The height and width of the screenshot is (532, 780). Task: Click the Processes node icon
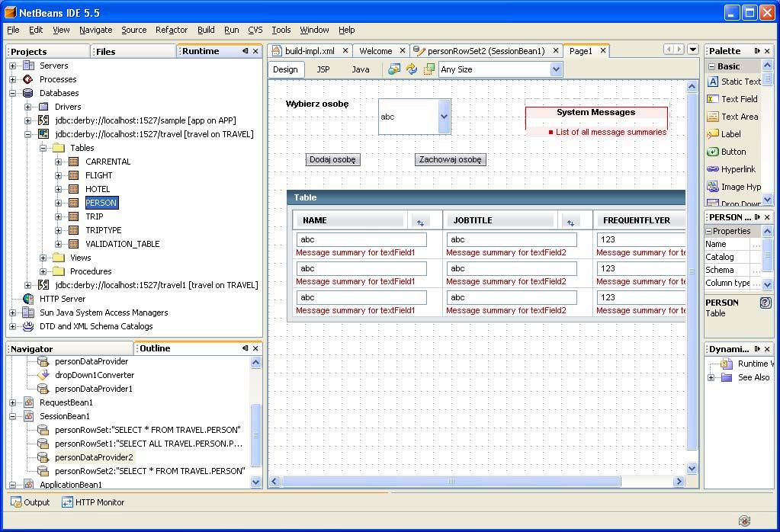click(x=28, y=79)
